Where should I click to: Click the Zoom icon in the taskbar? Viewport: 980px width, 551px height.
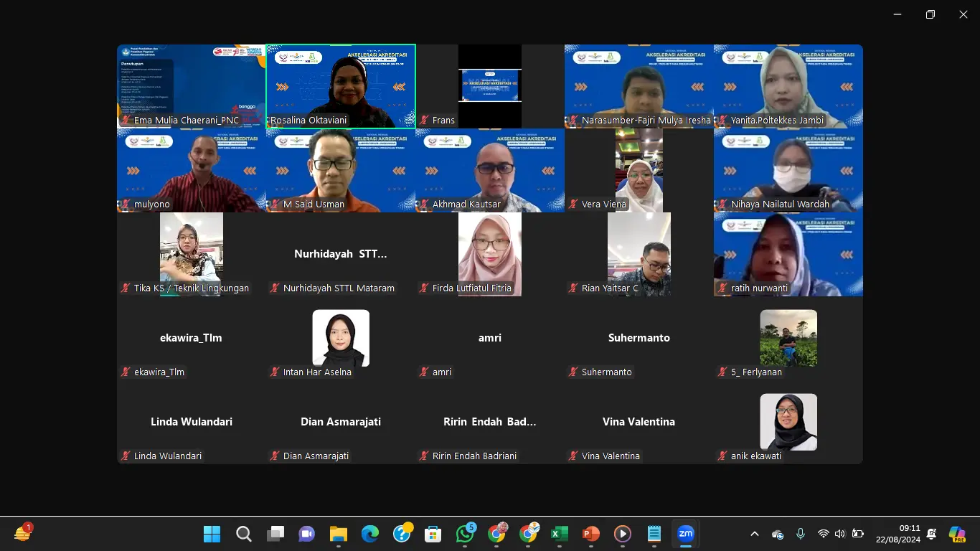tap(685, 534)
